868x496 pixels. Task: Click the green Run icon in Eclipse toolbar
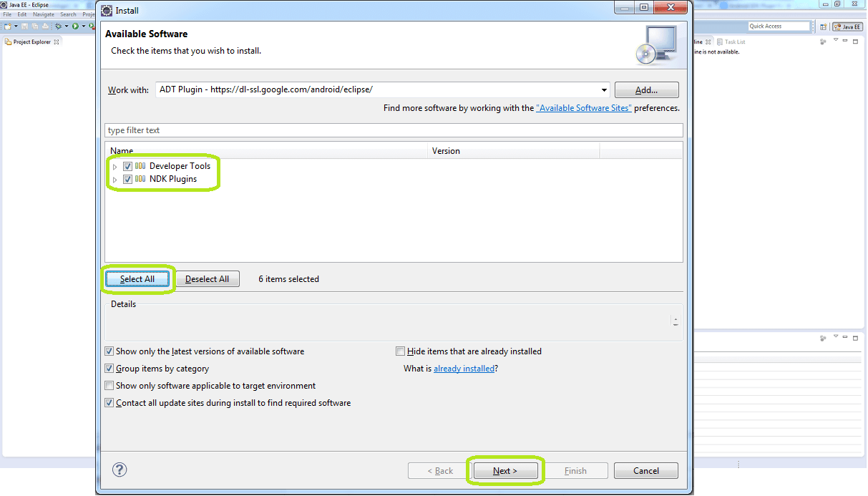[75, 26]
